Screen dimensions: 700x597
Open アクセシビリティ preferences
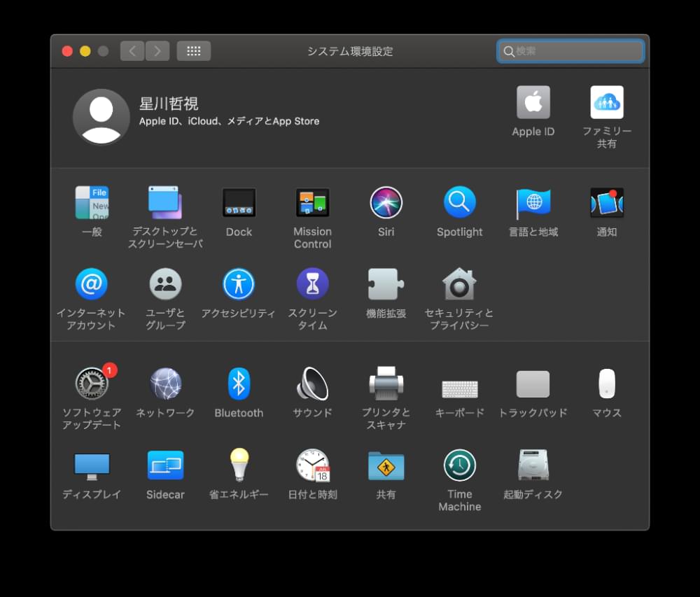click(x=239, y=284)
